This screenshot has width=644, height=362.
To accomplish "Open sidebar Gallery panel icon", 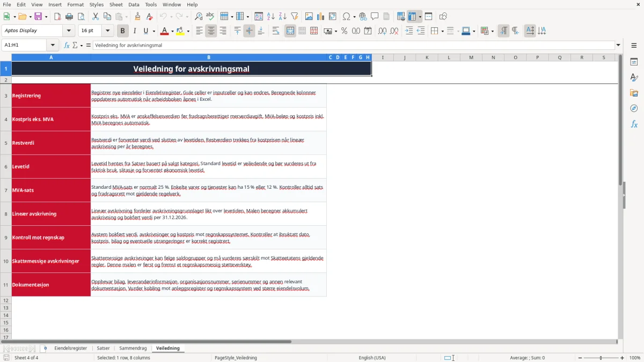I will tap(634, 93).
